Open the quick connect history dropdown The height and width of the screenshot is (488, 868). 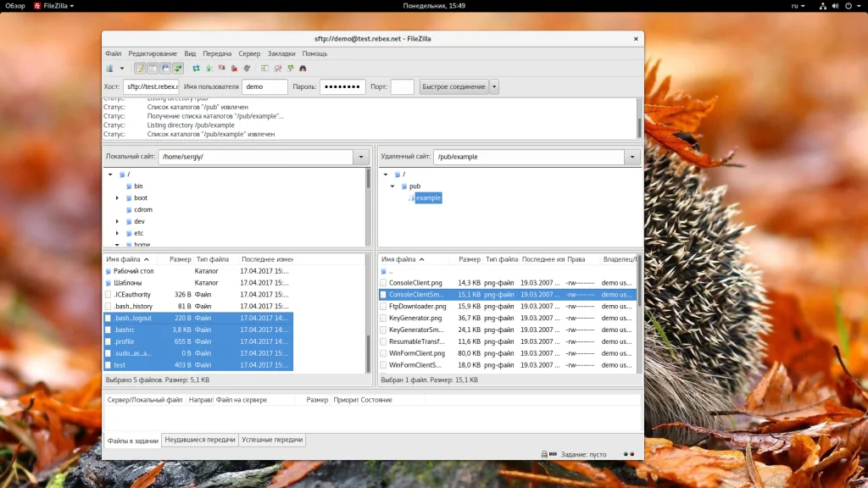[x=494, y=86]
